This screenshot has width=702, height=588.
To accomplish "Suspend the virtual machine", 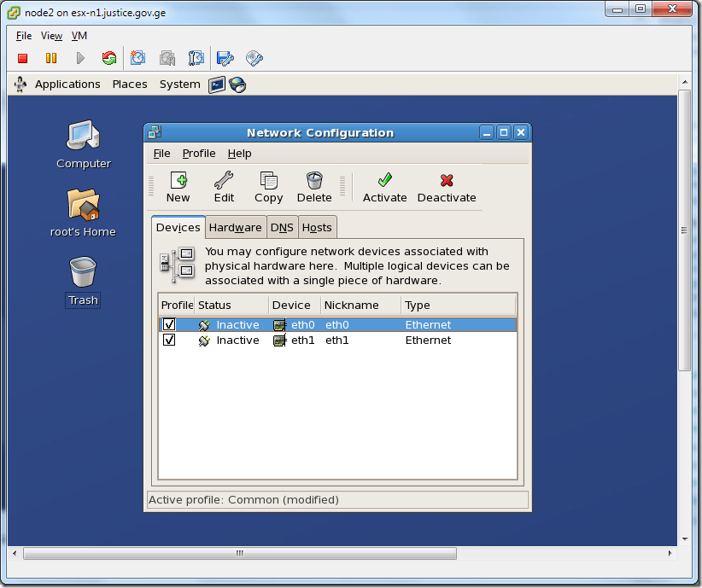I will coord(51,57).
